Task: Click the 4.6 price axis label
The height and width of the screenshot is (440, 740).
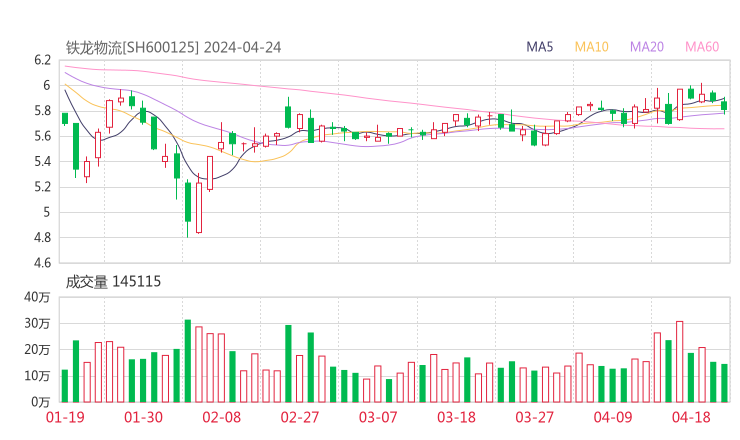Action: pos(42,263)
